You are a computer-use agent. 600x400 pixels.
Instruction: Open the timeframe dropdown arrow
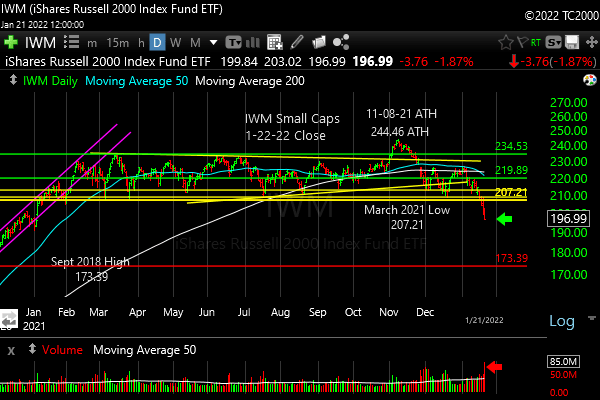tap(214, 42)
